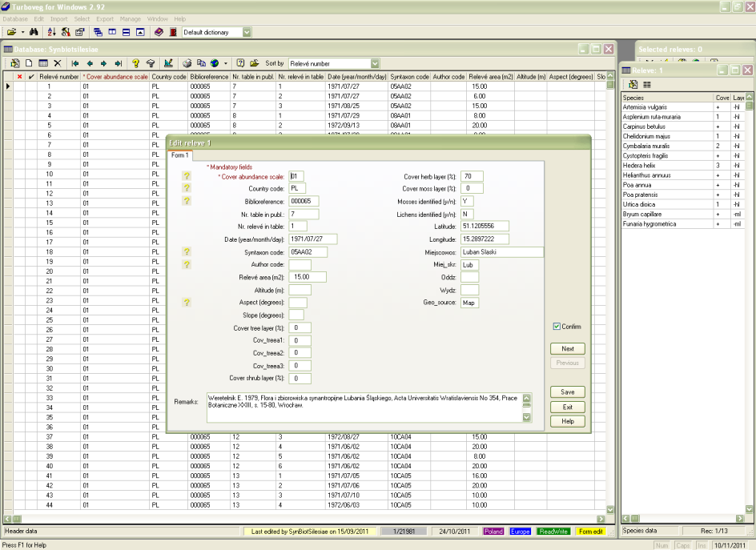The image size is (756, 550).
Task: Click the Species list scroll down arrow
Action: pyautogui.click(x=749, y=509)
